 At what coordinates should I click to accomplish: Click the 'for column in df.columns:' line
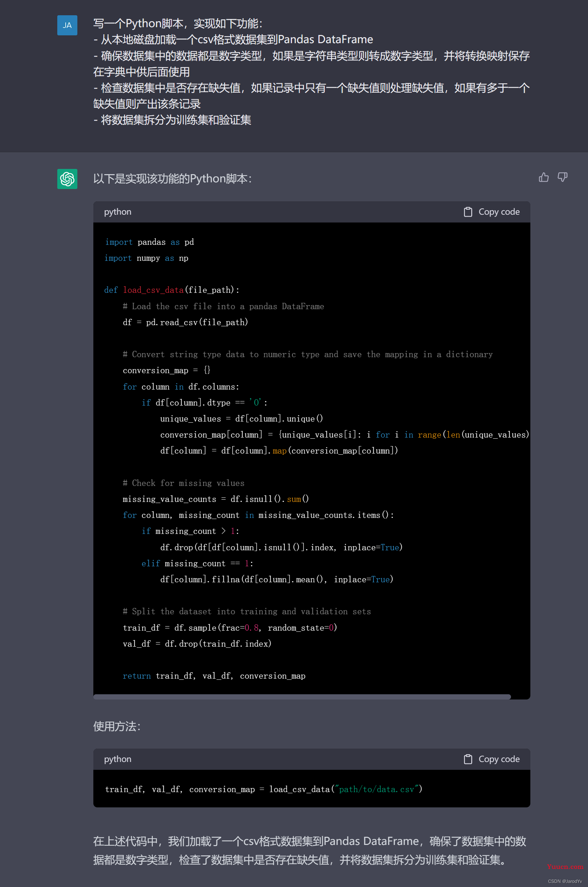pos(181,387)
